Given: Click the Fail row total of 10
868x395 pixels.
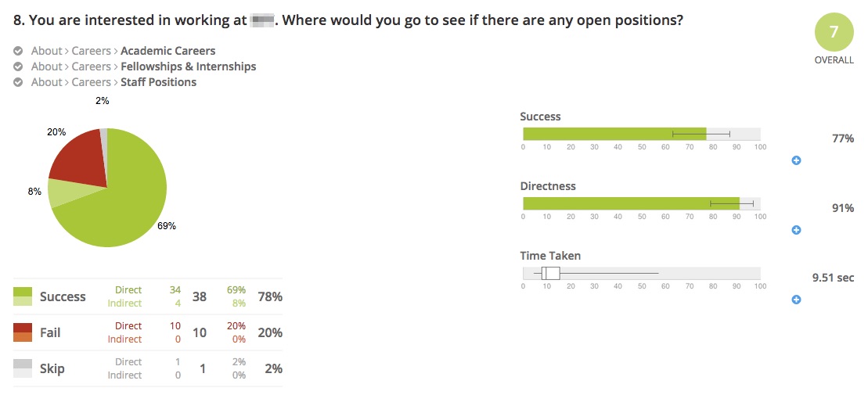Looking at the screenshot, I should [200, 332].
